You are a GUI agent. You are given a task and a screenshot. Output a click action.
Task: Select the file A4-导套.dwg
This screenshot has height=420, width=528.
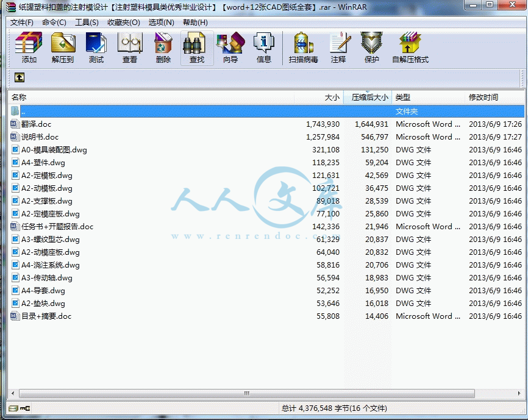tap(43, 290)
